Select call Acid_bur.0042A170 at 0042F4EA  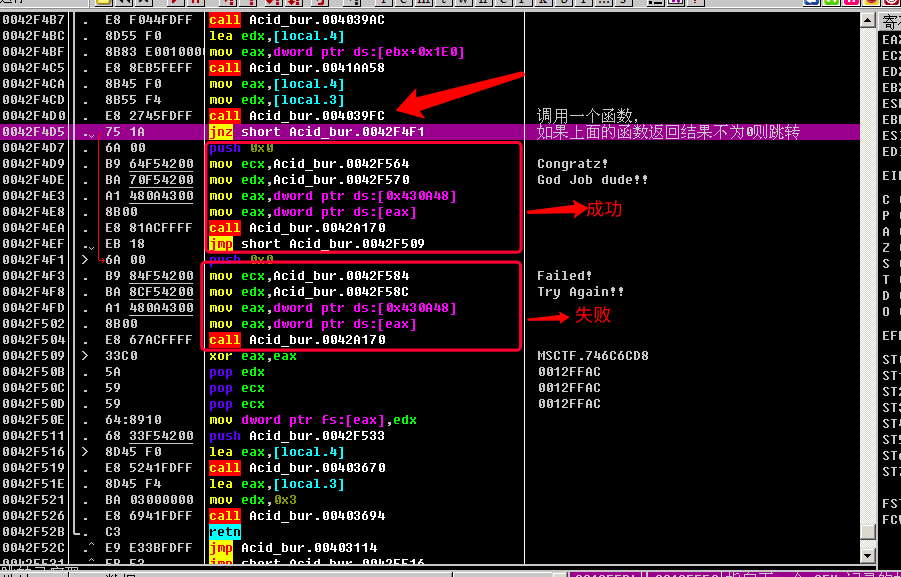[297, 228]
